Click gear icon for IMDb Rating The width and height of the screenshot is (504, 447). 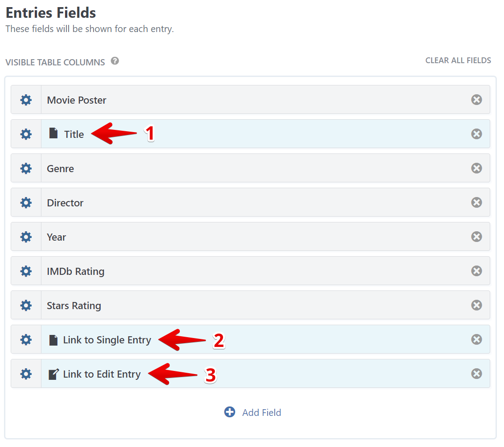click(x=26, y=271)
